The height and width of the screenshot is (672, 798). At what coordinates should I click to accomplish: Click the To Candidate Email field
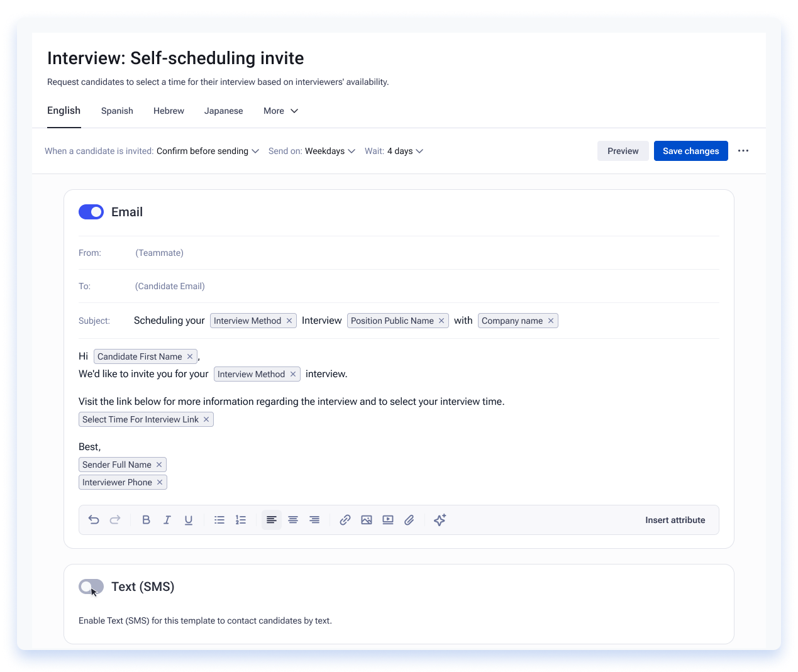click(x=399, y=286)
